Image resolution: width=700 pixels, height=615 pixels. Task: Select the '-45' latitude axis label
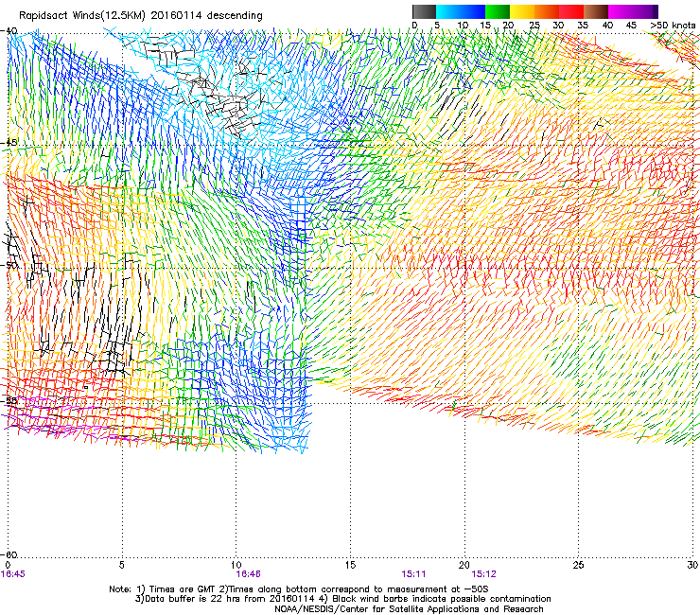(9, 143)
